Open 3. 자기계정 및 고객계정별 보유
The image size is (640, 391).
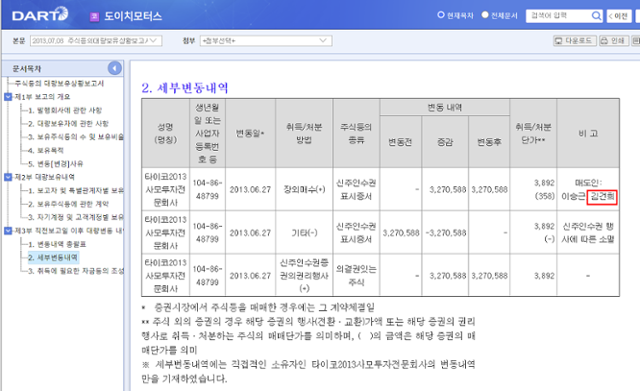pos(76,217)
